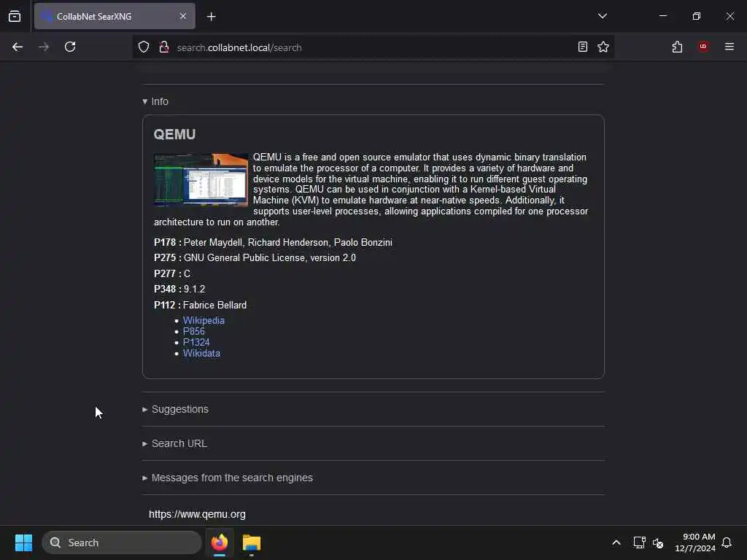Click the P275 GNU General Public License line
This screenshot has width=747, height=560.
[x=255, y=257]
